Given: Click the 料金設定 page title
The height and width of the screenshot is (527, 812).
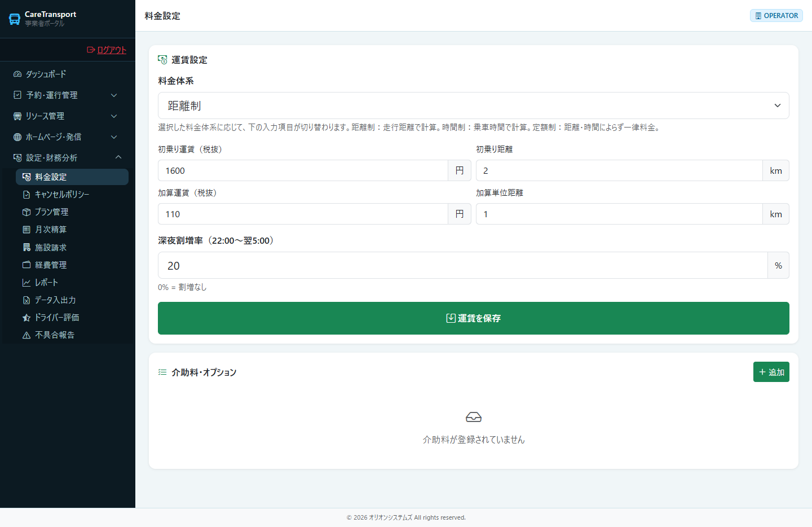Looking at the screenshot, I should click(x=162, y=16).
